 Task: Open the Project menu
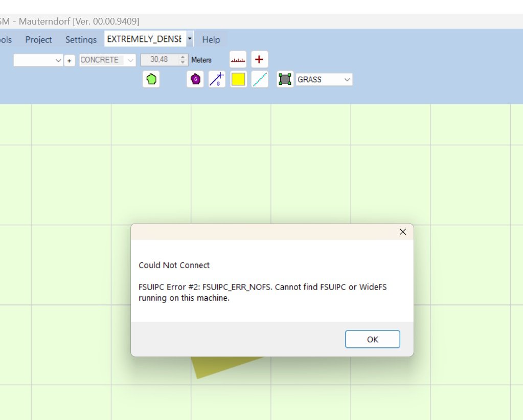pos(39,39)
